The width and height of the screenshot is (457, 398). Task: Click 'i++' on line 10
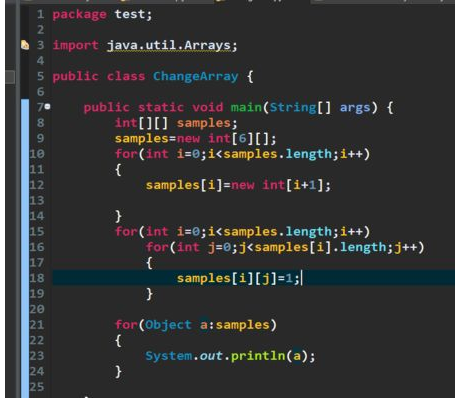click(351, 154)
